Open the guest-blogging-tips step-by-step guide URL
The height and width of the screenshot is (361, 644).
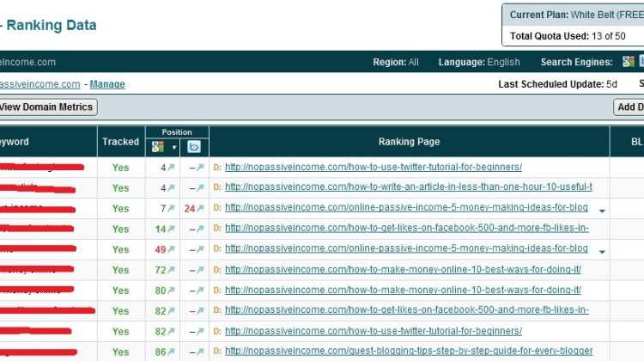(409, 351)
